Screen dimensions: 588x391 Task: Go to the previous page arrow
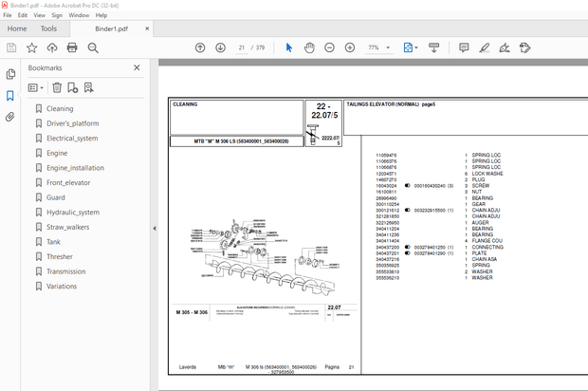200,47
